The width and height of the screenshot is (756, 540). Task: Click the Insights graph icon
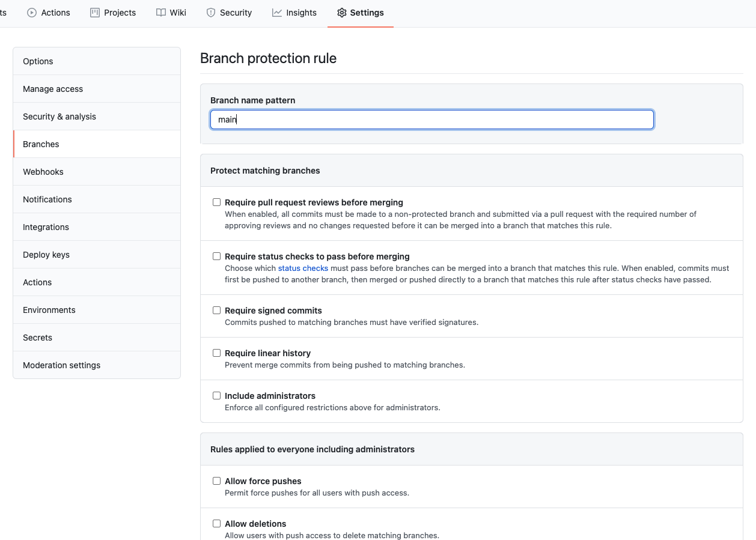point(277,13)
